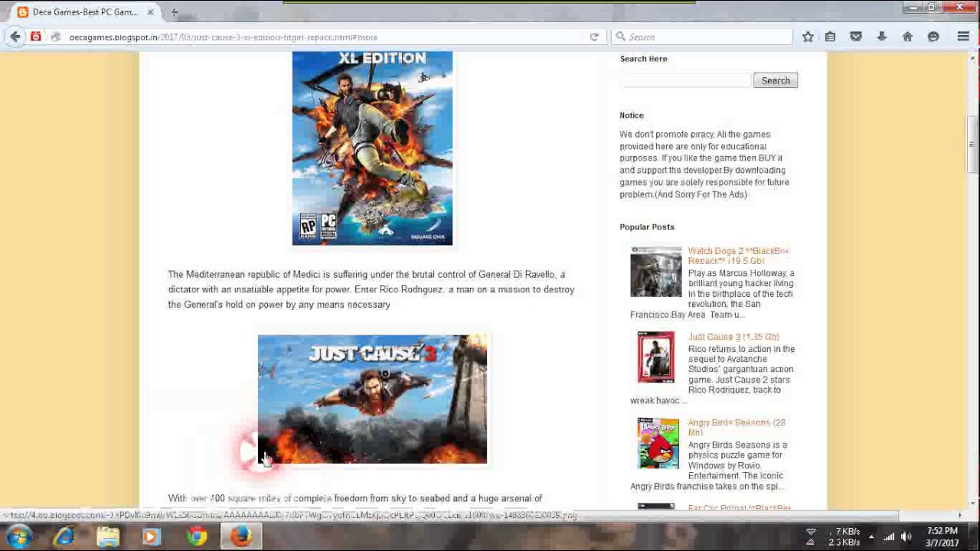Open the Windows Start menu

pos(18,536)
